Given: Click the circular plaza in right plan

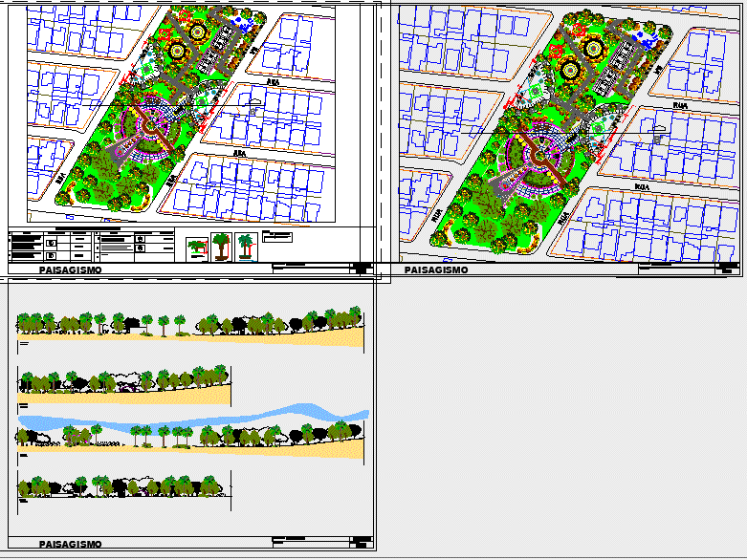Looking at the screenshot, I should pos(536,159).
